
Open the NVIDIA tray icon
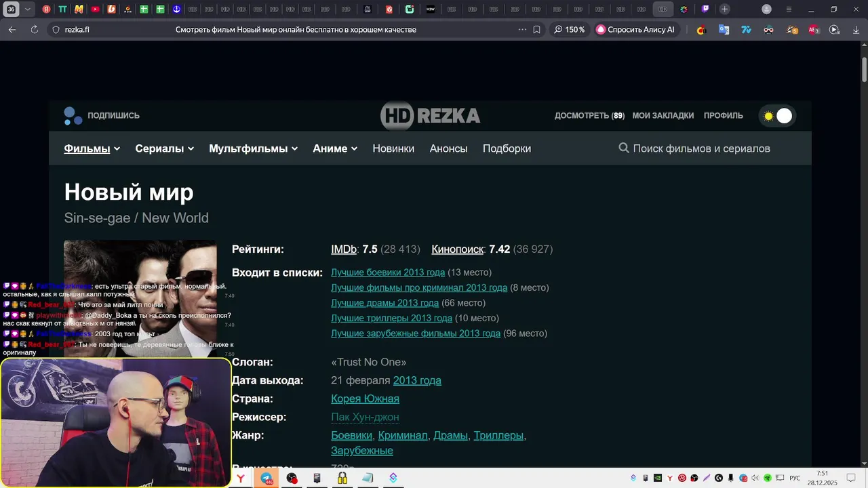[657, 478]
